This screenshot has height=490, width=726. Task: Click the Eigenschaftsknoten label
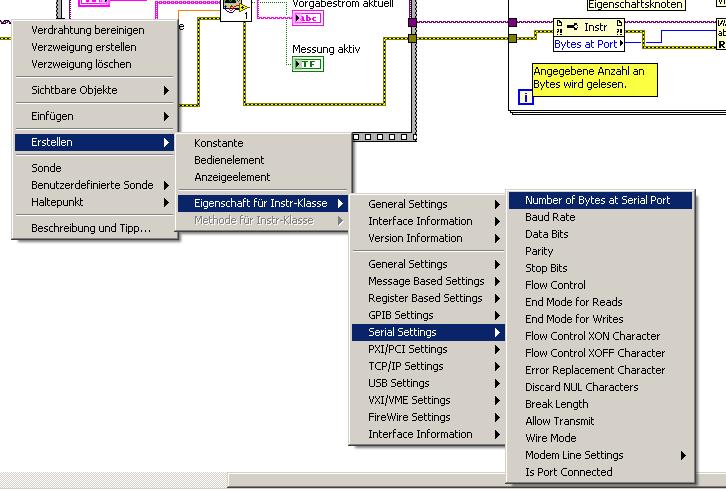[x=636, y=5]
